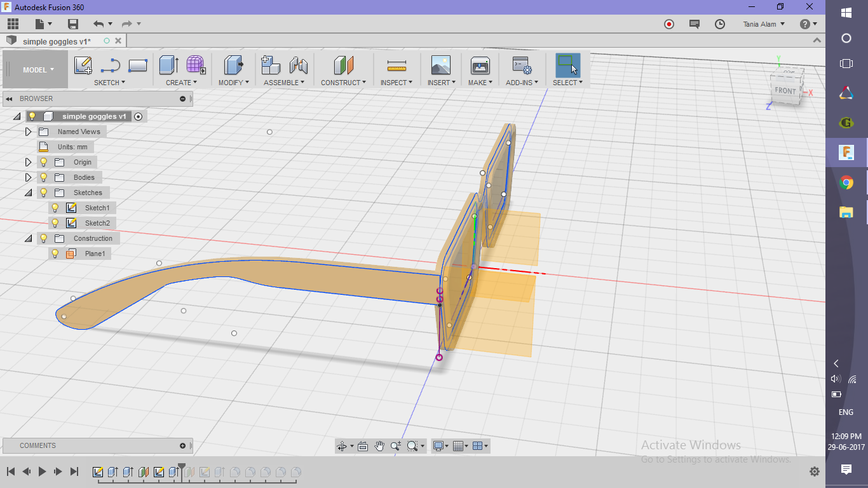Redo the last action
The height and width of the screenshot is (488, 868).
pyautogui.click(x=126, y=24)
